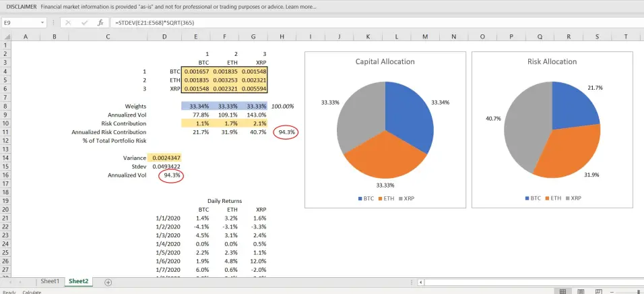Viewport: 644px width, 294px height.
Task: Open the Name Box dropdown arrow
Action: pos(42,23)
